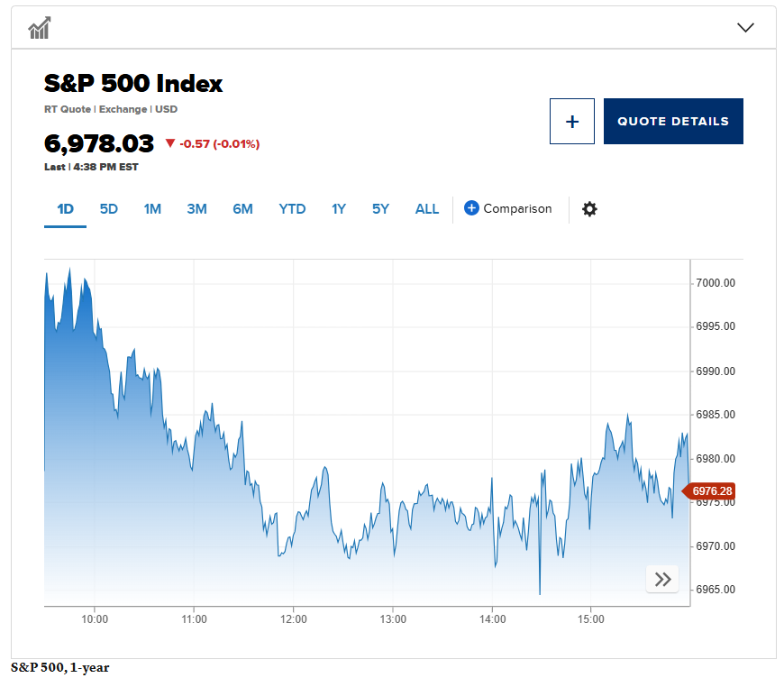Click the add-to-watchlist plus button
The image size is (784, 678).
(x=572, y=121)
